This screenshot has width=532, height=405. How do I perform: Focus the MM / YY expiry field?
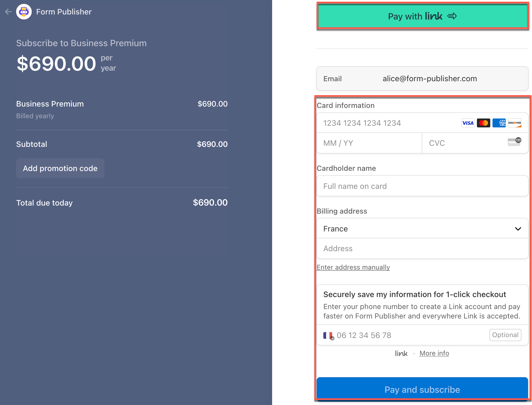point(369,143)
